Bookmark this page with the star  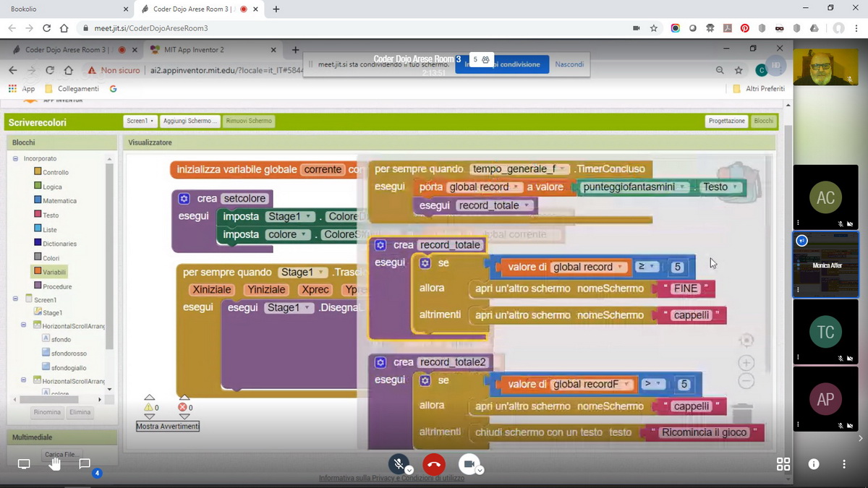[x=654, y=28]
